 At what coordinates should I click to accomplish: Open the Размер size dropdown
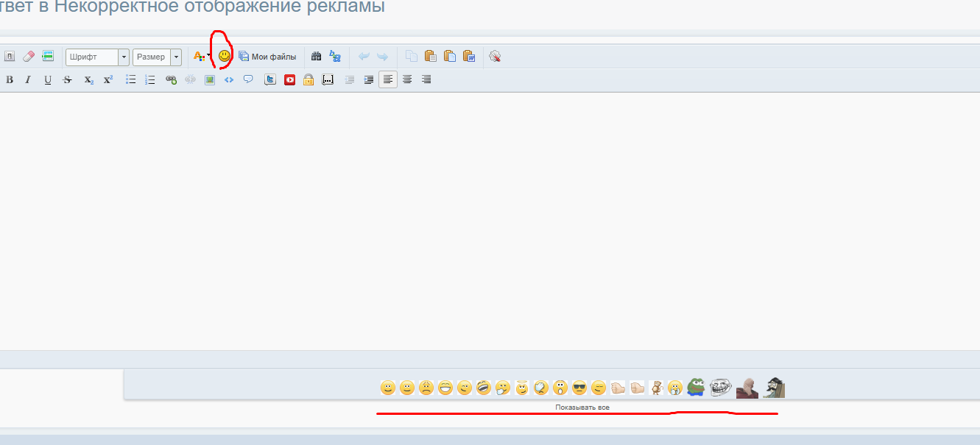pos(157,57)
